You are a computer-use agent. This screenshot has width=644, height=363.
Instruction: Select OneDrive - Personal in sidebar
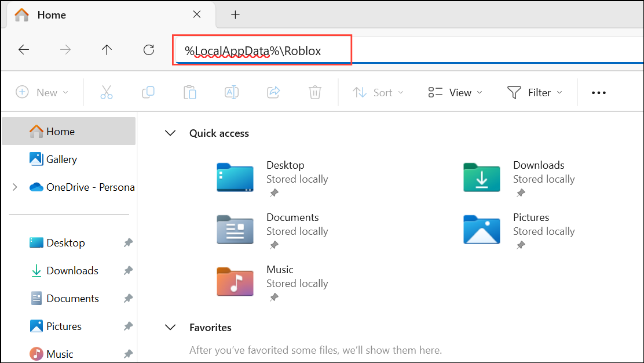click(x=82, y=187)
